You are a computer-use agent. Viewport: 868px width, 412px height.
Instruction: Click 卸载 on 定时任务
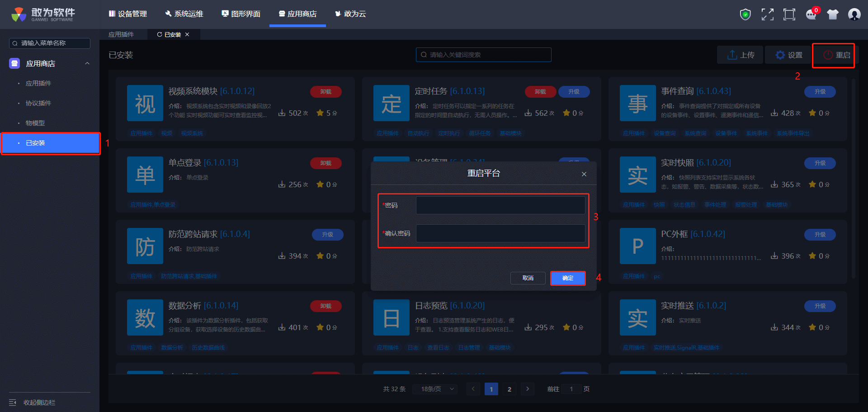click(x=540, y=92)
